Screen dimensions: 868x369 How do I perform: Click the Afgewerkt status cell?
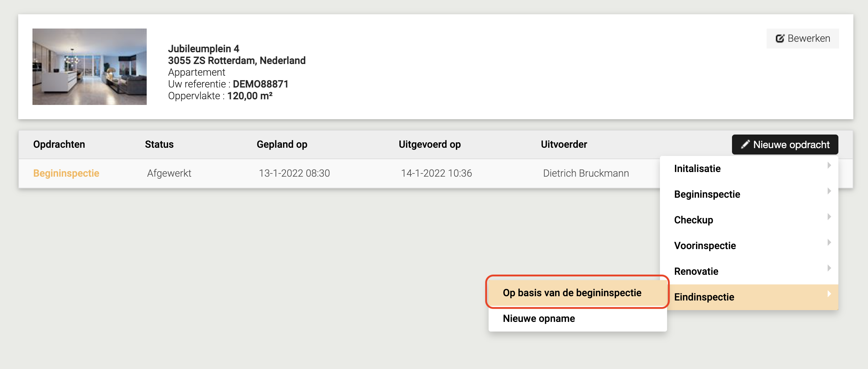point(169,173)
